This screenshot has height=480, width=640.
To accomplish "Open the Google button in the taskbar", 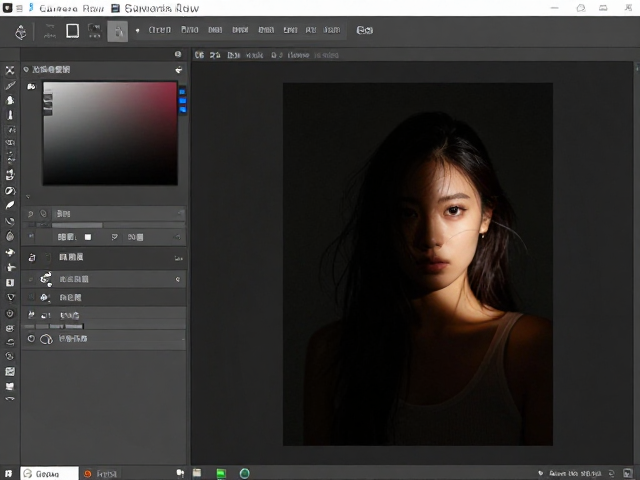I will tap(49, 473).
